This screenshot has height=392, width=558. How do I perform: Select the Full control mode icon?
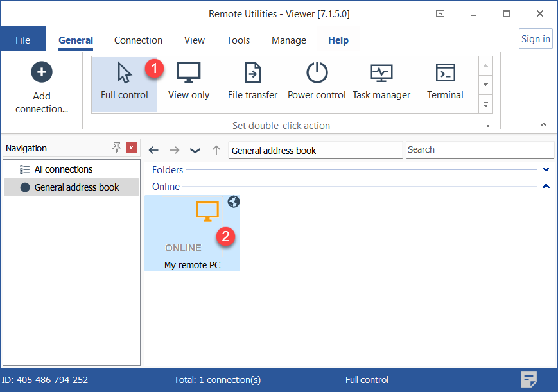pyautogui.click(x=125, y=73)
